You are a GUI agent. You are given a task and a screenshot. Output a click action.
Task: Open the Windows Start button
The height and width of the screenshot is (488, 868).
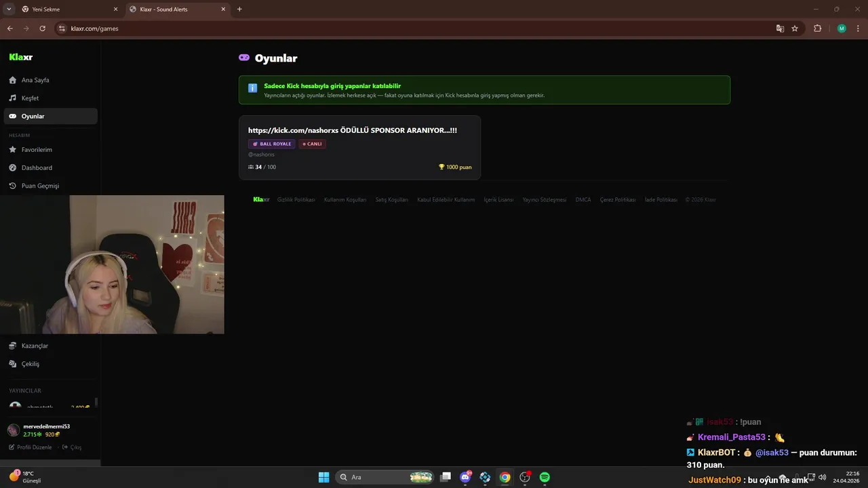(x=324, y=477)
